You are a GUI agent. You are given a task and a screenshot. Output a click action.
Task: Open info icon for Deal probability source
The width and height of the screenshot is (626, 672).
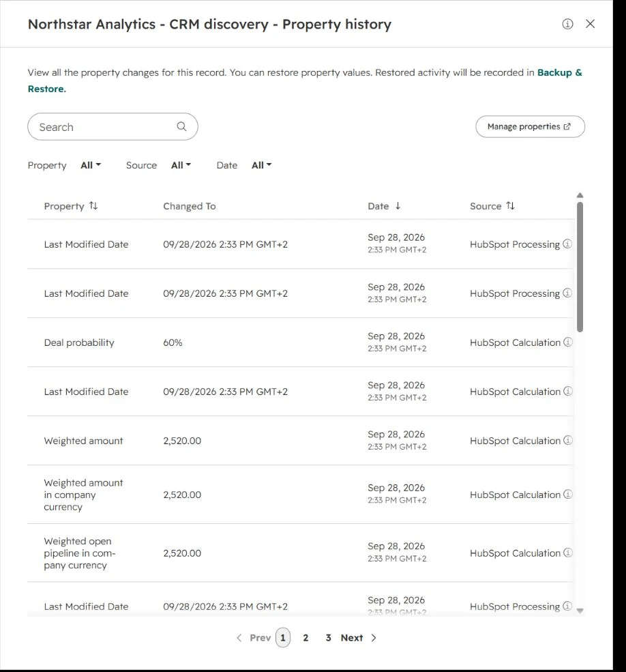click(x=568, y=342)
